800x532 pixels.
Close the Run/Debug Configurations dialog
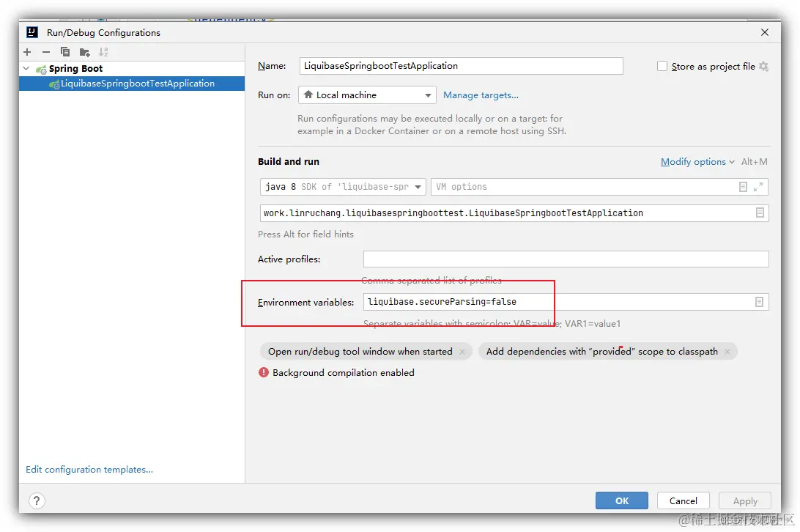(764, 32)
